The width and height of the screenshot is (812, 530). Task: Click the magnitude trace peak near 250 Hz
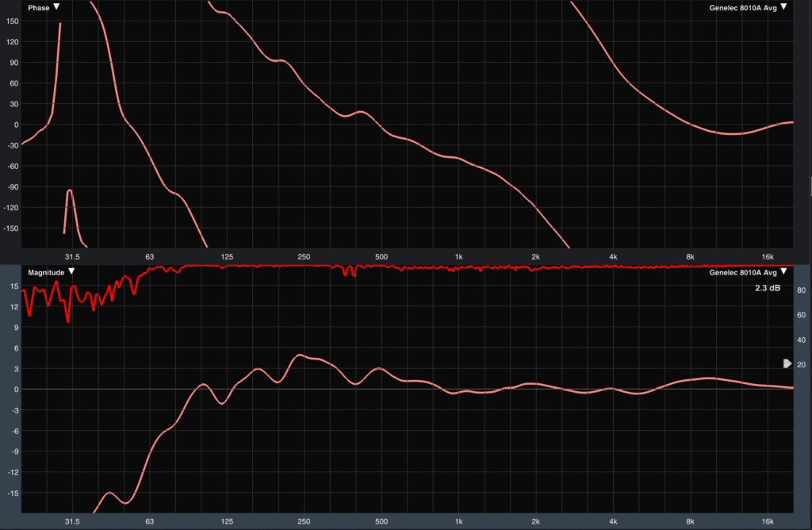click(299, 355)
